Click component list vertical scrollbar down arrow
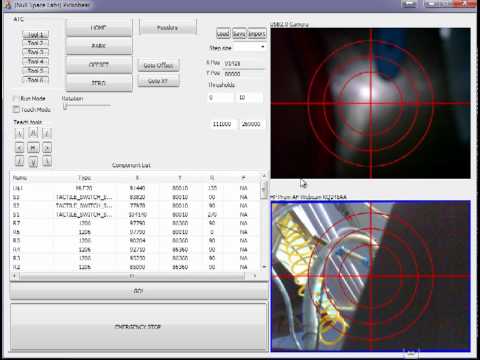 click(264, 267)
